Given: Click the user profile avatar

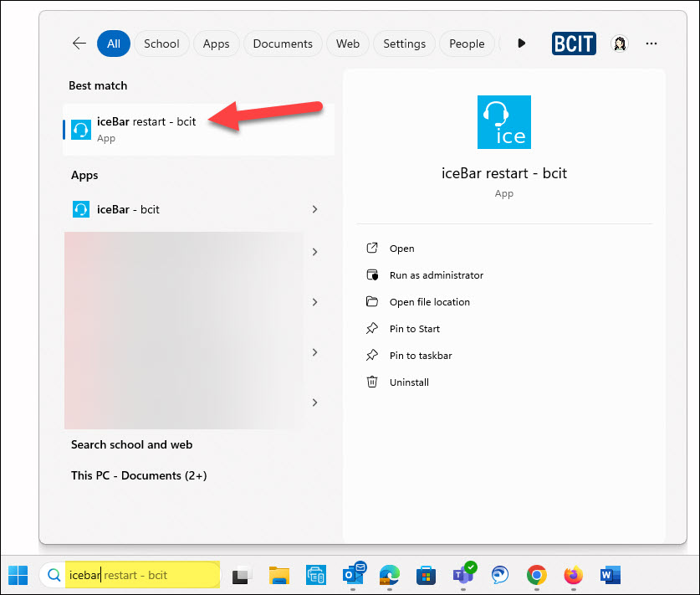Looking at the screenshot, I should [620, 44].
